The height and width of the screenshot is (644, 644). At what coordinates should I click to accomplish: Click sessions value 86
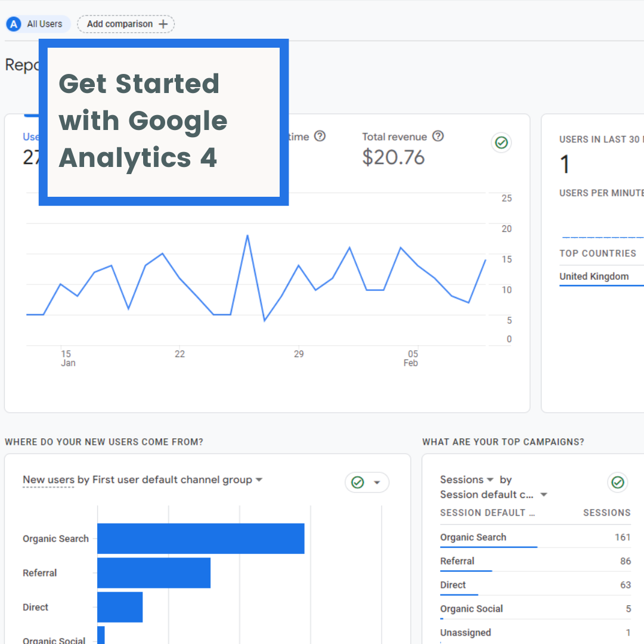pos(626,561)
